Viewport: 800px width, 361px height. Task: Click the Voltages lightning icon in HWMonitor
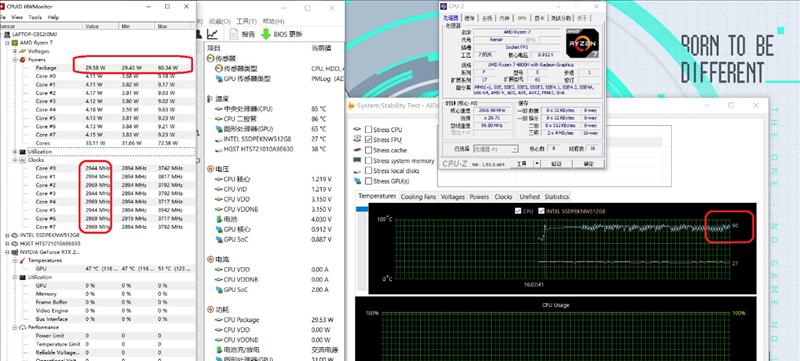[x=22, y=51]
